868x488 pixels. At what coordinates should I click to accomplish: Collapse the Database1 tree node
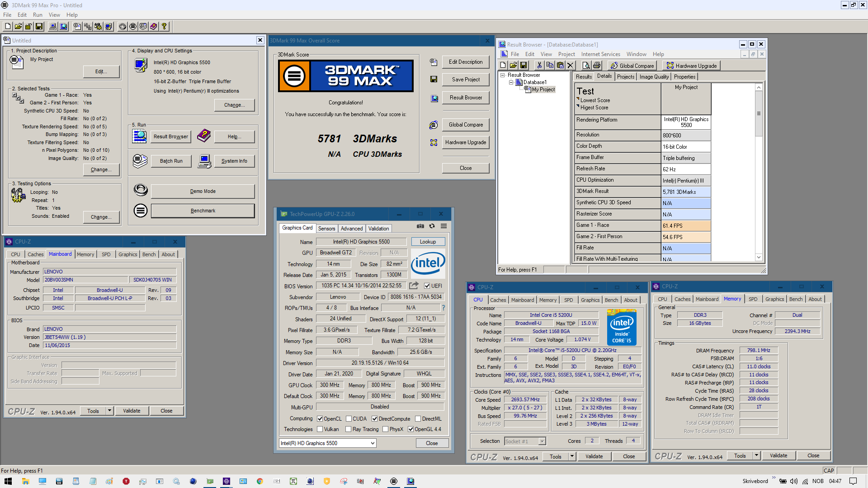click(x=511, y=82)
